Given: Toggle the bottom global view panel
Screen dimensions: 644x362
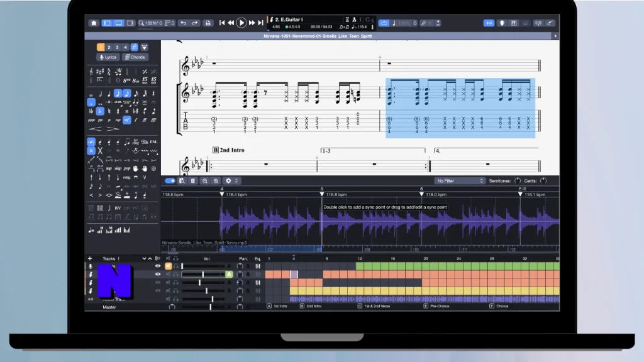Looking at the screenshot, I should point(118,23).
